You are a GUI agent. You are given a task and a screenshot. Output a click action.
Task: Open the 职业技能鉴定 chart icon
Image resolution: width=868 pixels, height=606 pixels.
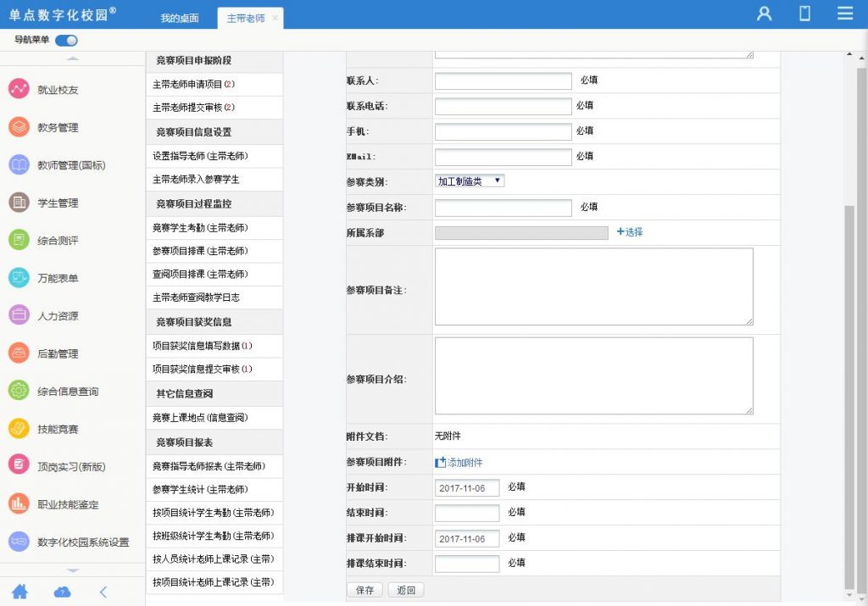[x=19, y=503]
